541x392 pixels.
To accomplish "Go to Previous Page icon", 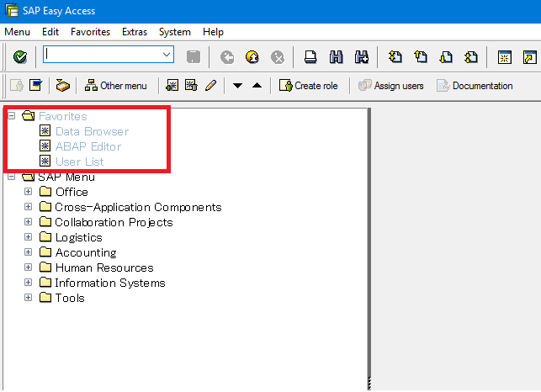I will click(x=421, y=56).
